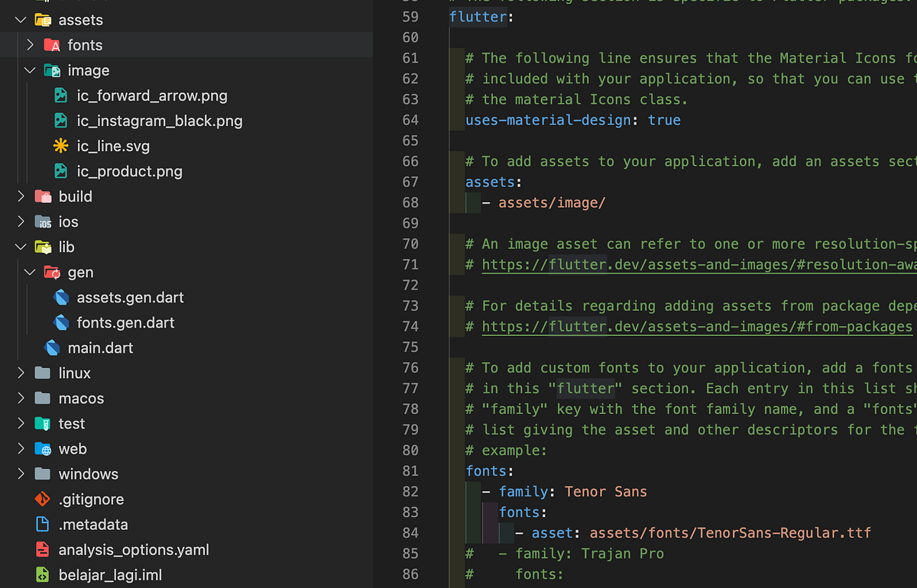This screenshot has height=588, width=917.
Task: Expand the windows folder
Action: pyautogui.click(x=21, y=473)
